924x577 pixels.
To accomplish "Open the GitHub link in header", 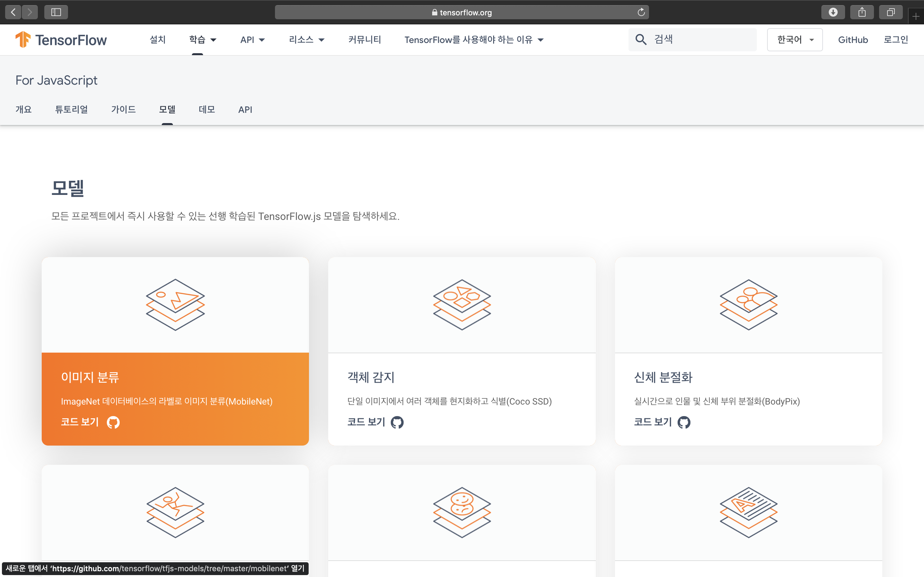I will click(852, 40).
